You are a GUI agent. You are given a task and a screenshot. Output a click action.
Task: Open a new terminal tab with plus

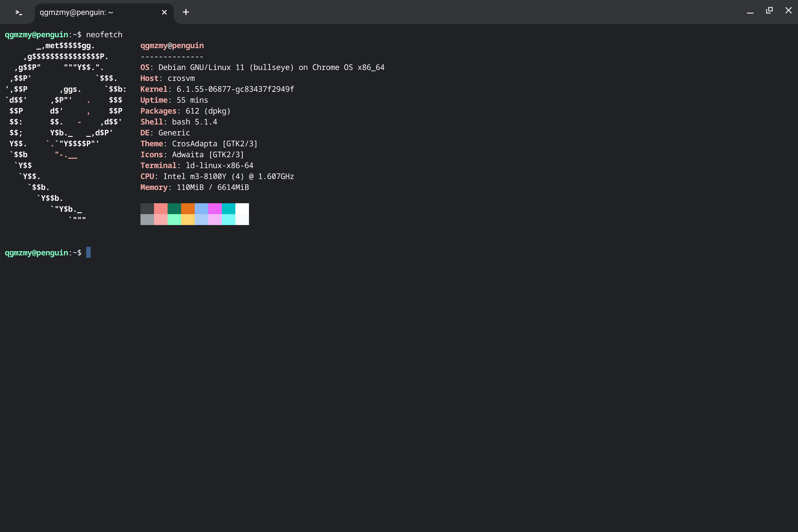(186, 12)
